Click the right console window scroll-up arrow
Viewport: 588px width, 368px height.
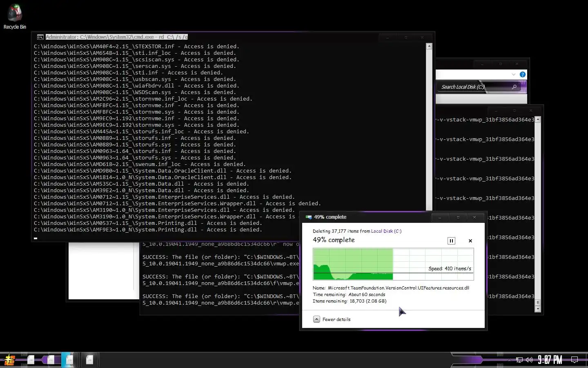(538, 120)
